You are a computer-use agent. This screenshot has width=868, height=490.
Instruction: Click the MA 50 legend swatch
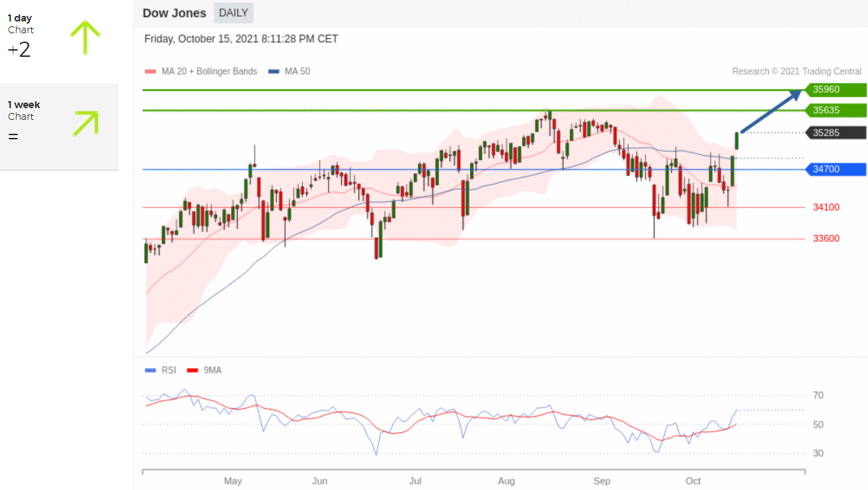[x=272, y=71]
